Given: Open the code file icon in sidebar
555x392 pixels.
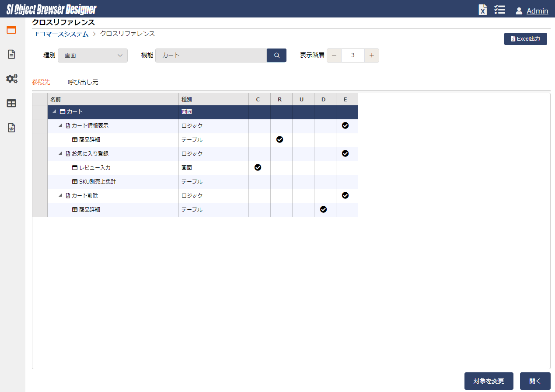Looking at the screenshot, I should coord(11,128).
